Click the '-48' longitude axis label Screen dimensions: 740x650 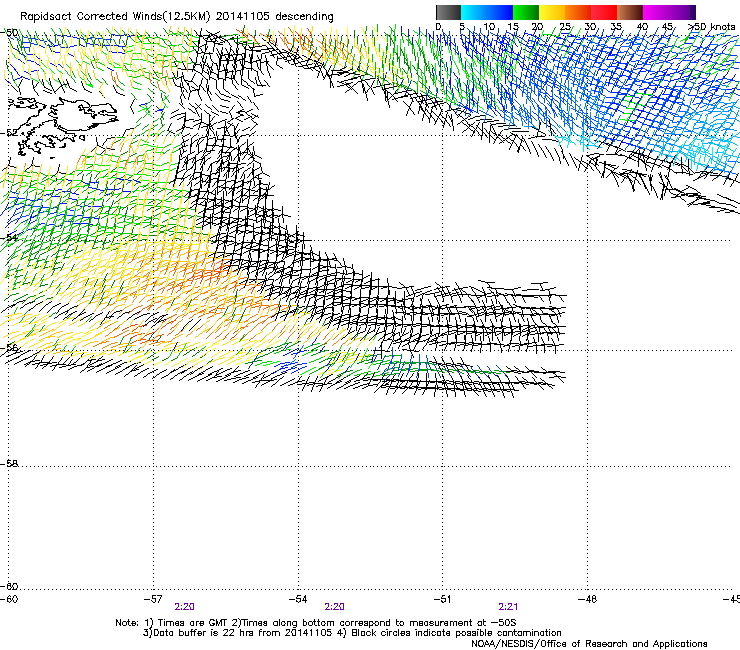588,599
